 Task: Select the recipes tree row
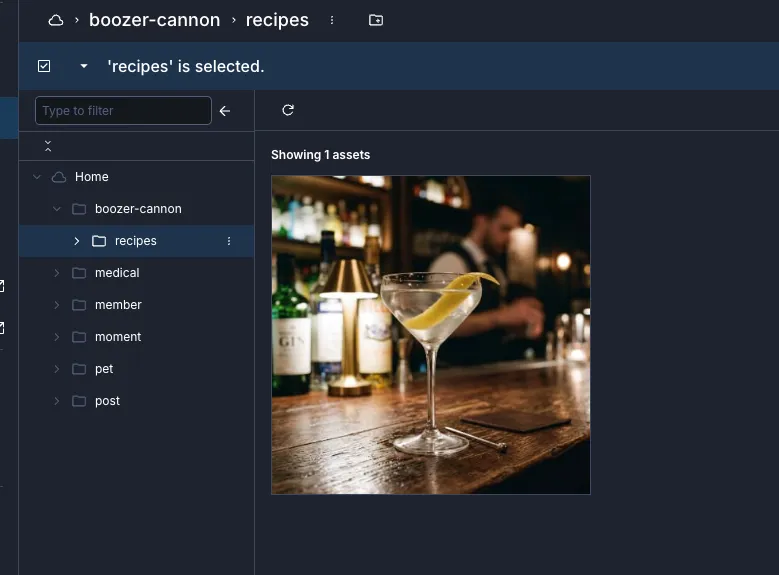coord(136,241)
